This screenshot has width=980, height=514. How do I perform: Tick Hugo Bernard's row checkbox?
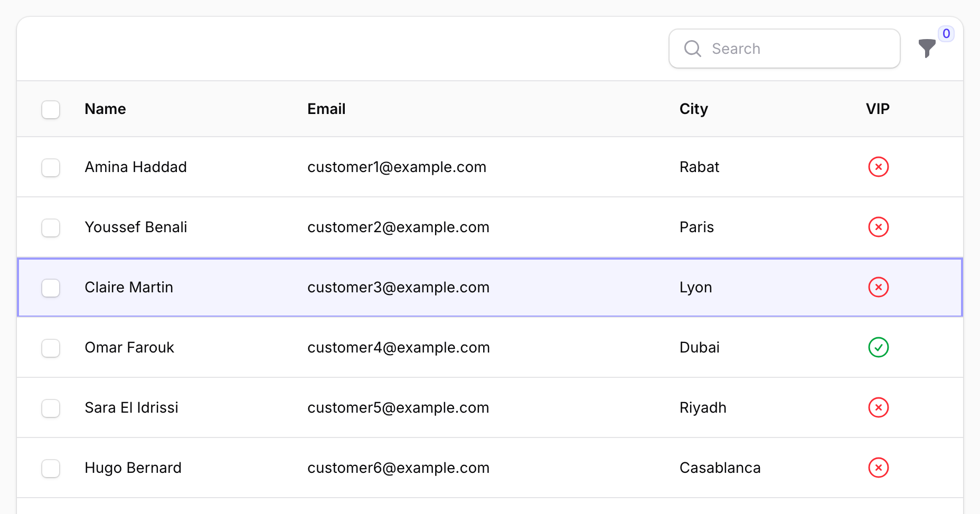(51, 469)
